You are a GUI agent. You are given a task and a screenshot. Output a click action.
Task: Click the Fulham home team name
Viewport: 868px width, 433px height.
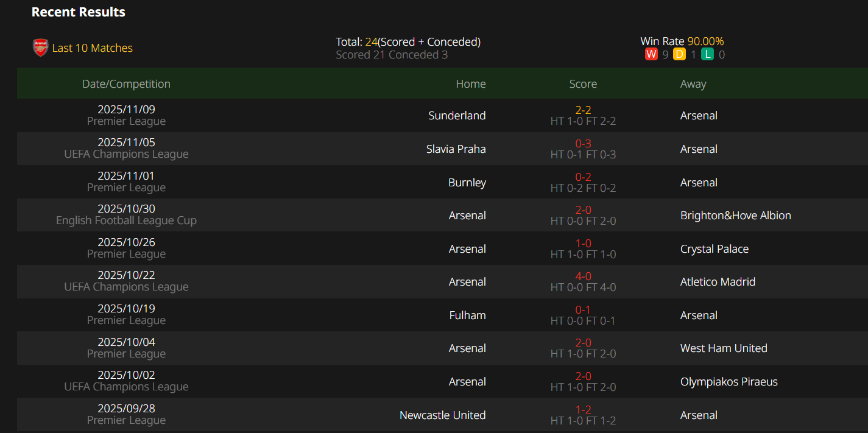(467, 315)
